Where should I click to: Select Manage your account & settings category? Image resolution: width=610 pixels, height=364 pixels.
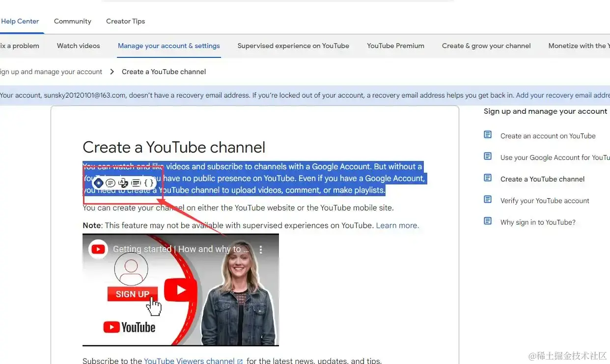169,46
